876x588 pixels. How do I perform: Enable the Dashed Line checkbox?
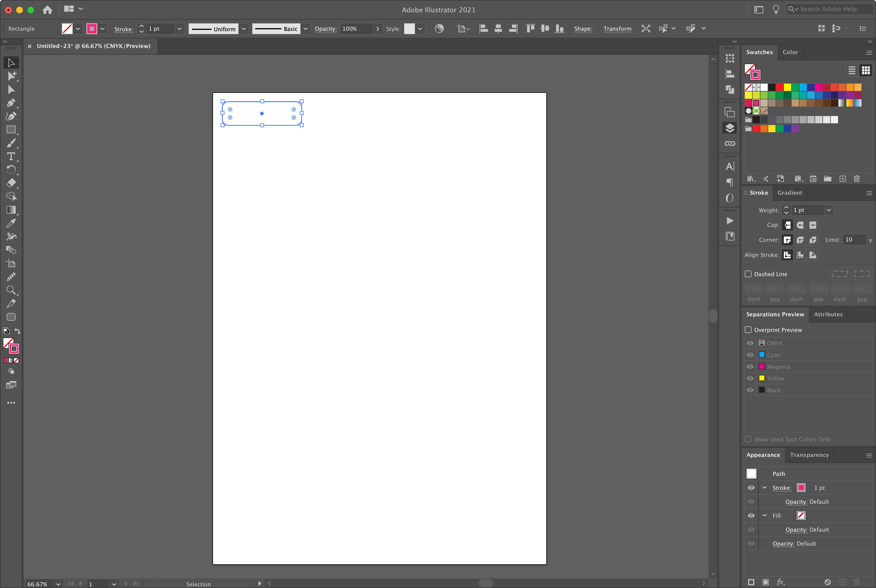tap(748, 274)
